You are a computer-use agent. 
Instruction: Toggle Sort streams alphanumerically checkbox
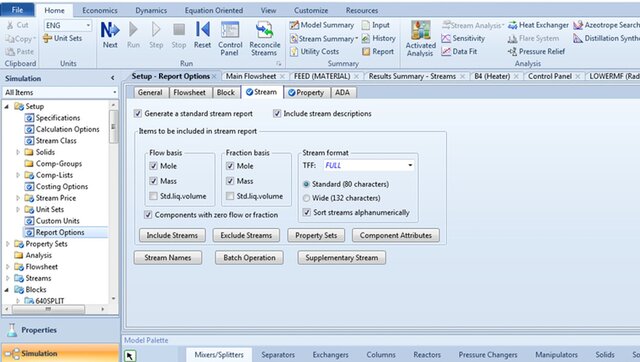click(x=307, y=212)
